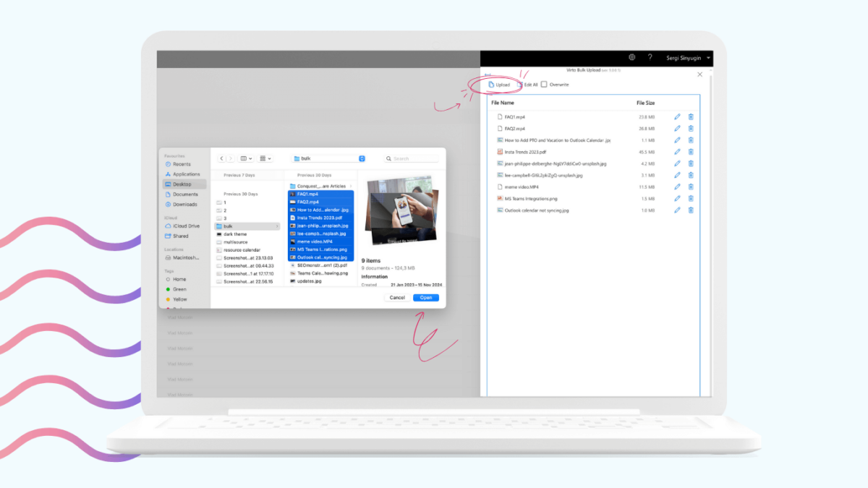This screenshot has height=488, width=868.
Task: Delete Insta Trends 2023.pdf with trash icon
Action: click(690, 151)
